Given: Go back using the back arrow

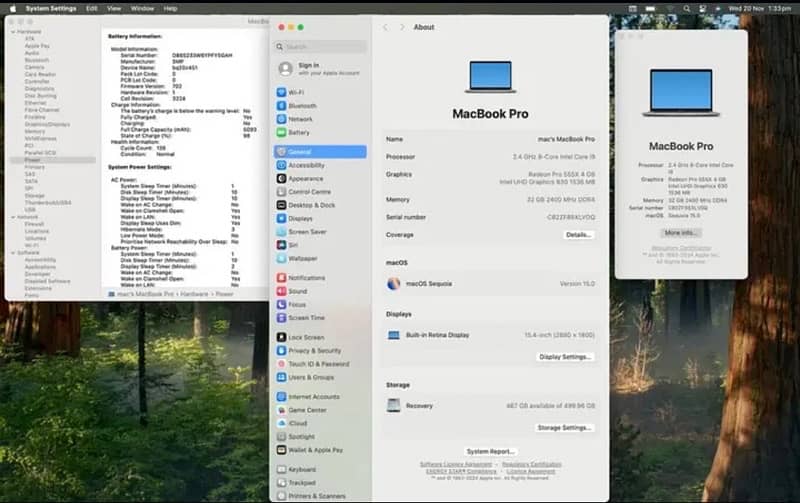Looking at the screenshot, I should [x=385, y=28].
